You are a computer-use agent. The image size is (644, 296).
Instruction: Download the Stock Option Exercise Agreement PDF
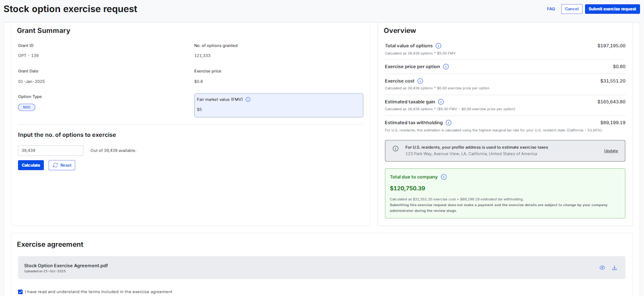614,268
